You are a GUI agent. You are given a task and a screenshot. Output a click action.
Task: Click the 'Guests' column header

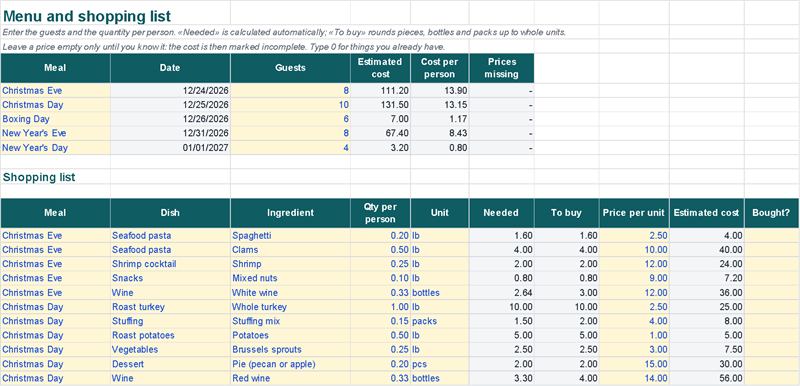290,68
